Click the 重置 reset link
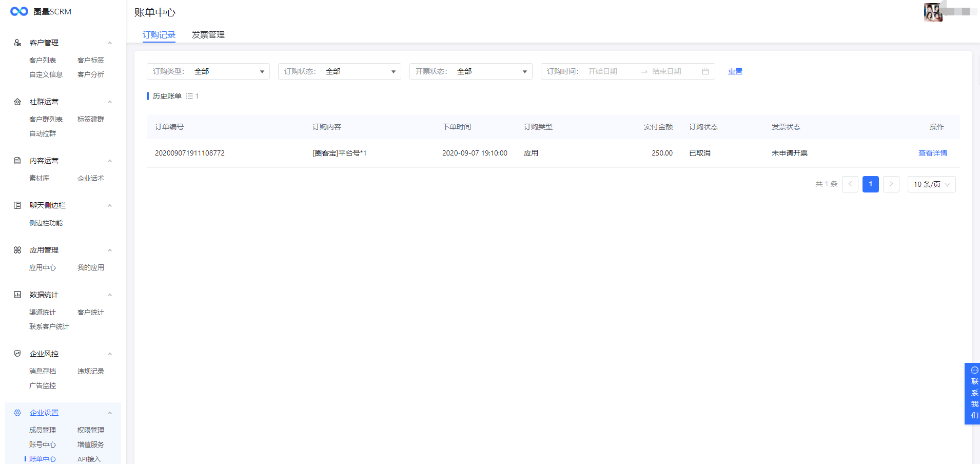 pos(735,71)
